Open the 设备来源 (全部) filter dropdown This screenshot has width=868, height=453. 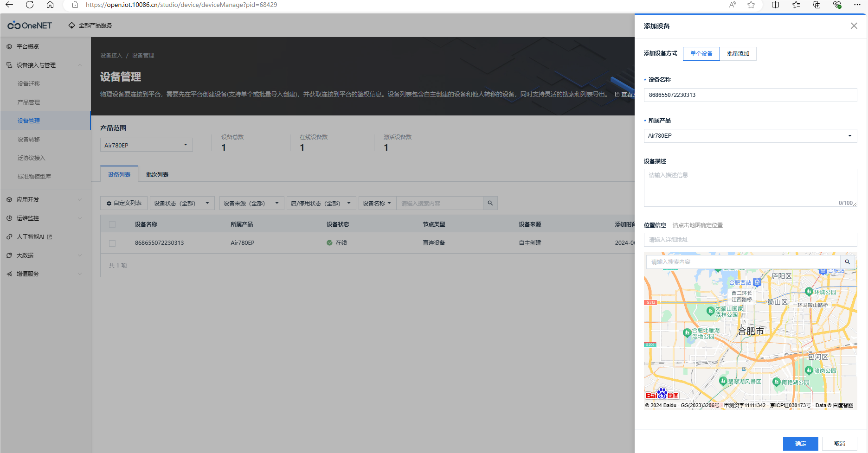251,203
